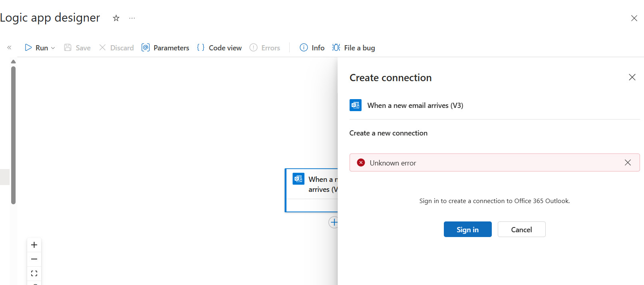Zoom in on the designer canvas

[34, 245]
